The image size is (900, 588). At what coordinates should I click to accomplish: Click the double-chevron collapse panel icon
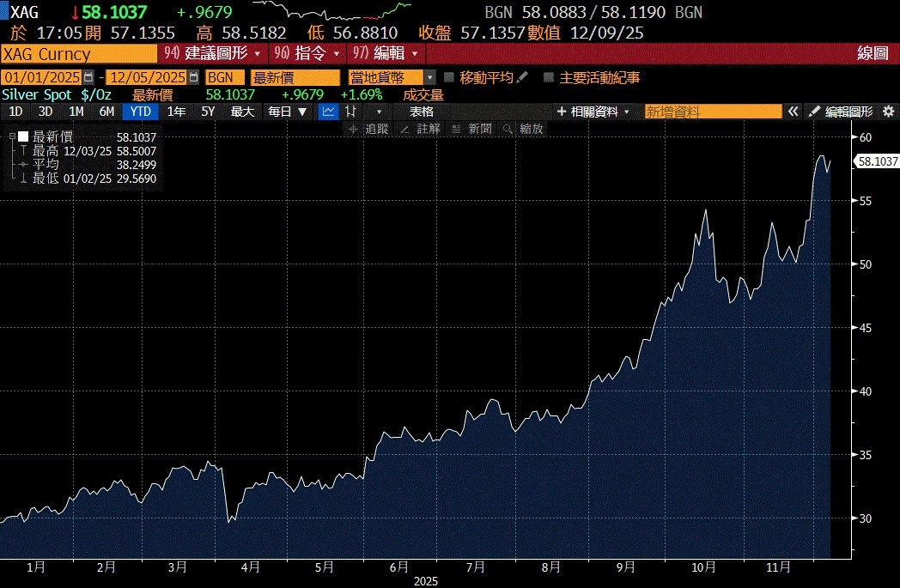[x=794, y=112]
